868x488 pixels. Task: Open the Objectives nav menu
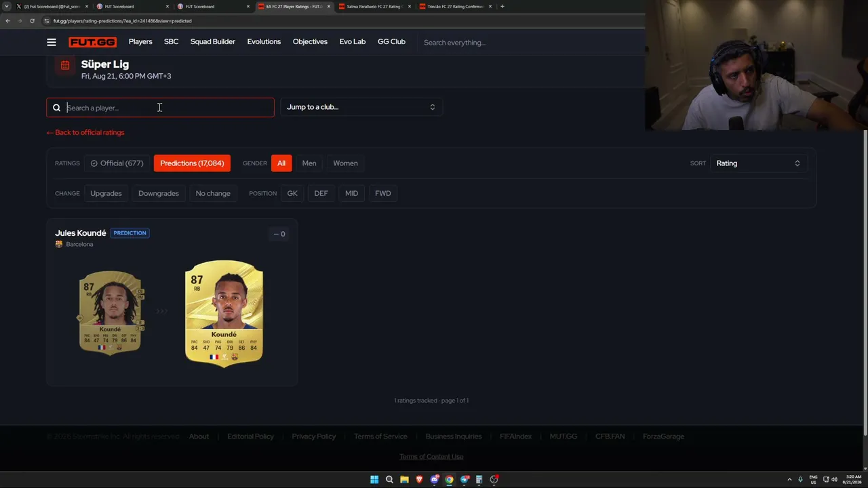pyautogui.click(x=310, y=42)
